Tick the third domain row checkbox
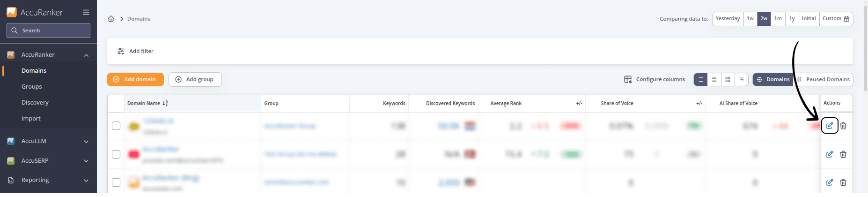Image resolution: width=868 pixels, height=197 pixels. [116, 182]
